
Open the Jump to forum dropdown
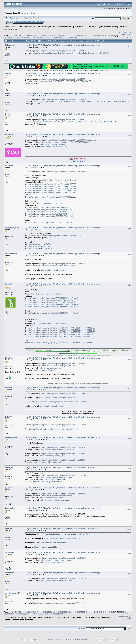click(106, 628)
